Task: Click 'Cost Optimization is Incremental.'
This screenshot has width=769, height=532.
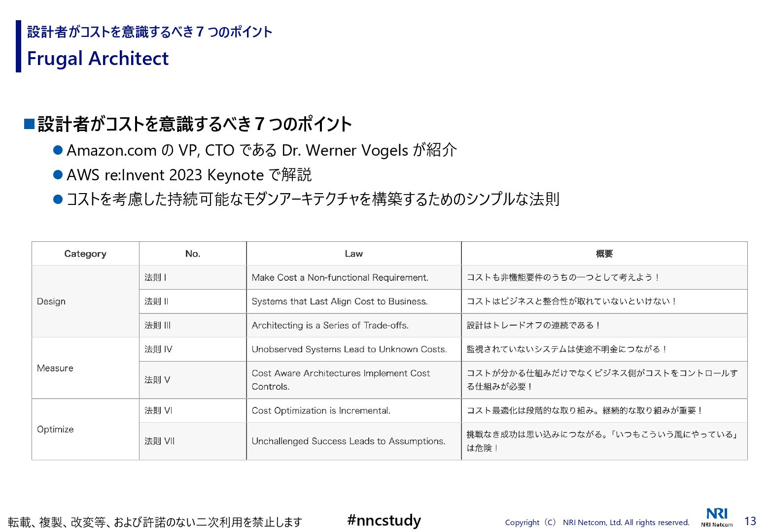Action: click(321, 410)
